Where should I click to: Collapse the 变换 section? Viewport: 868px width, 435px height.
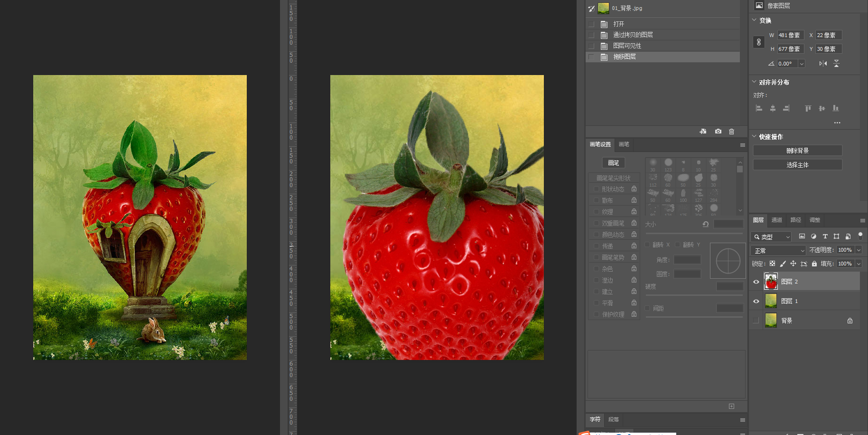[754, 20]
